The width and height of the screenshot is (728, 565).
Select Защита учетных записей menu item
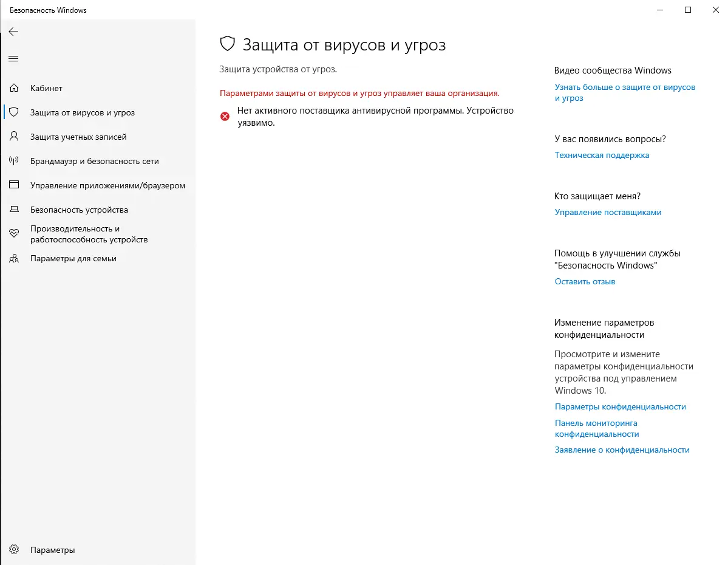pyautogui.click(x=78, y=137)
